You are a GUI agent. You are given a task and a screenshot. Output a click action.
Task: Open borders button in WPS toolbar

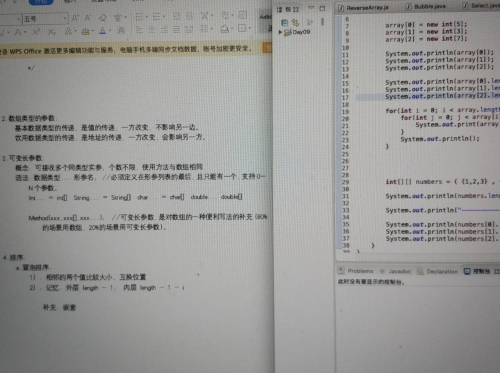pyautogui.click(x=242, y=28)
